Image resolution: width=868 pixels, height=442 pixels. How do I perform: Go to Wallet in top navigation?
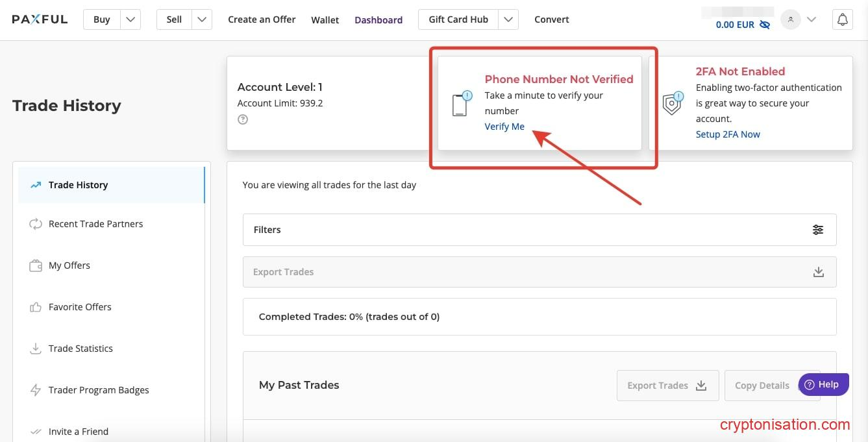325,20
